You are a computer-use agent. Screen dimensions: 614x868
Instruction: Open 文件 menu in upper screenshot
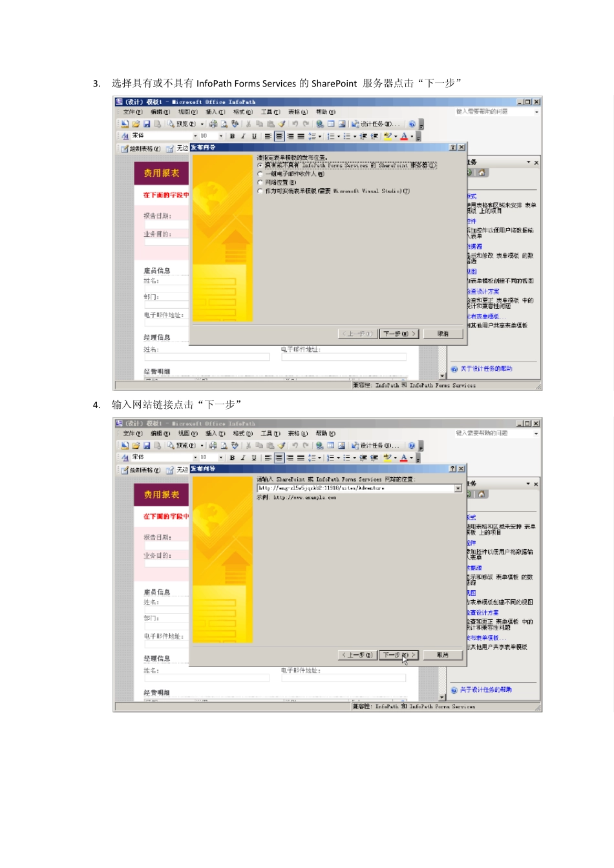pyautogui.click(x=132, y=112)
